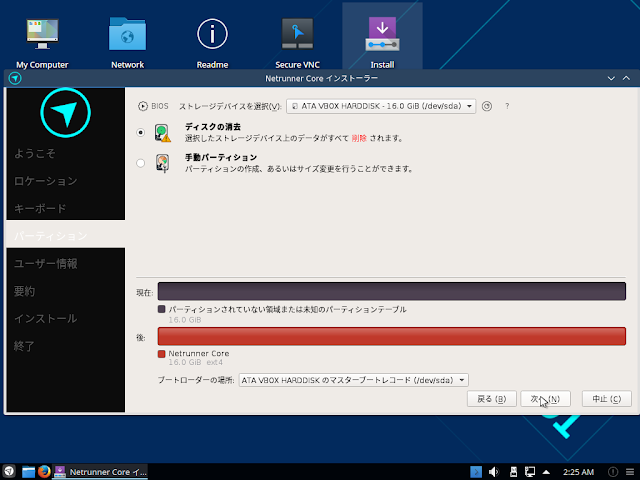The width and height of the screenshot is (640, 480).
Task: Click the インストール step in sidebar
Action: [45, 318]
